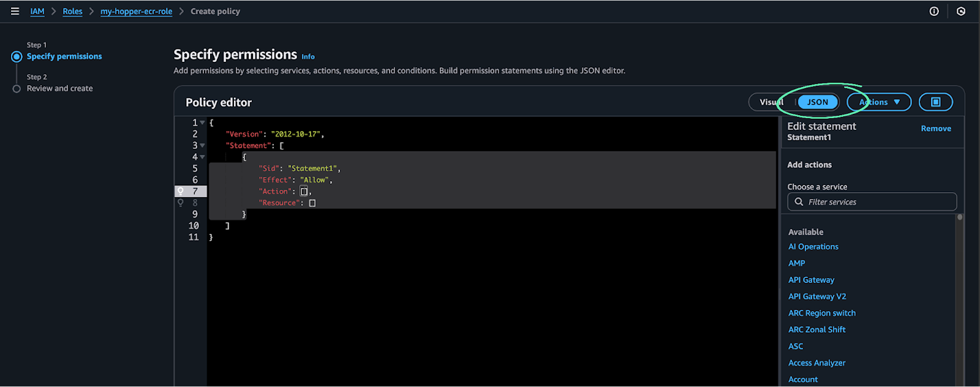Select Account service

803,380
